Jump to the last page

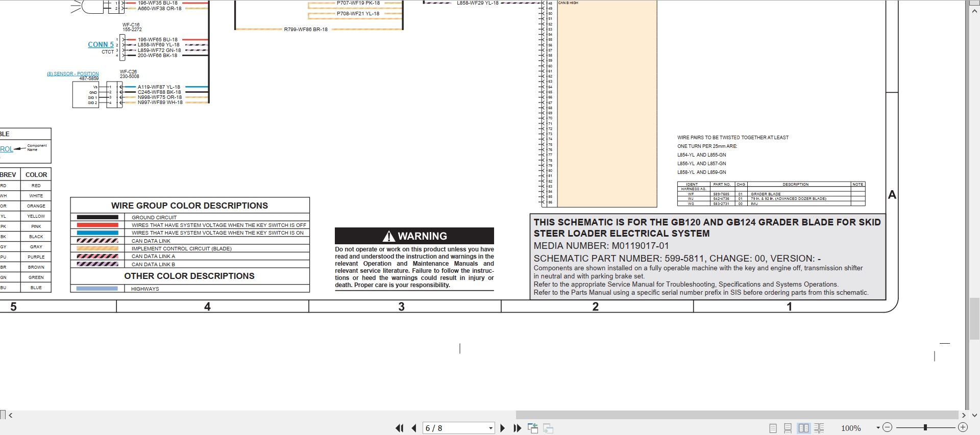[517, 428]
